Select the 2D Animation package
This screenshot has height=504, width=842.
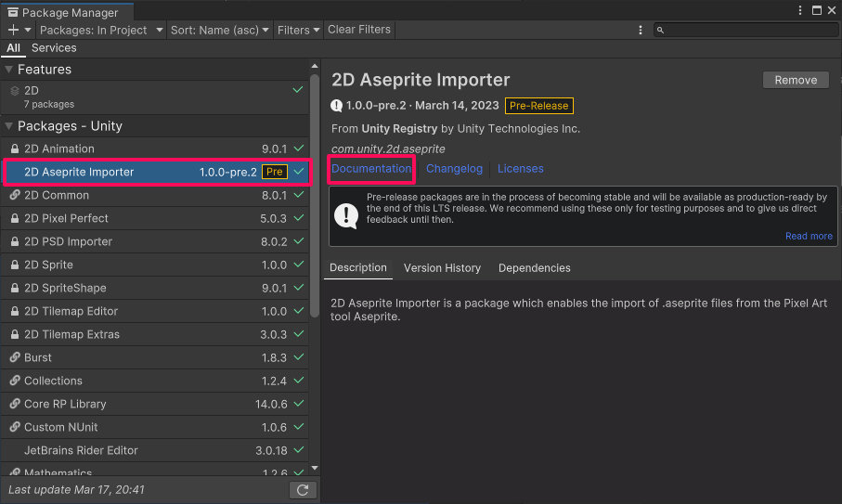[x=155, y=149]
